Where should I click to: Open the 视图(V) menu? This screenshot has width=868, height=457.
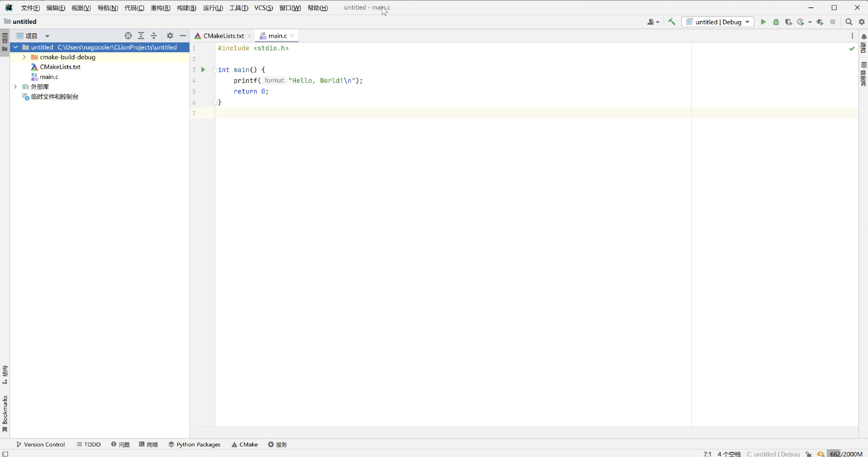(x=81, y=8)
